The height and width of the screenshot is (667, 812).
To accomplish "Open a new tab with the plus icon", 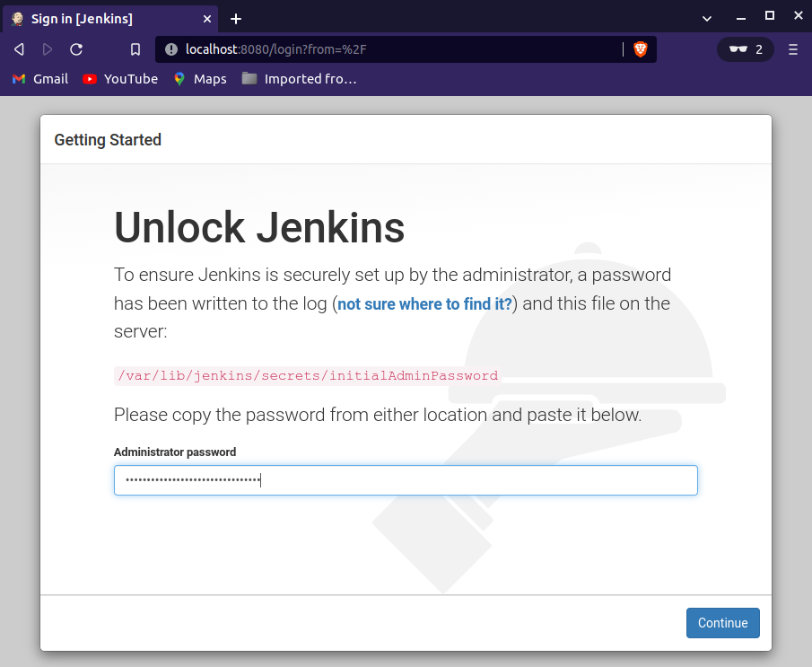I will tap(236, 19).
